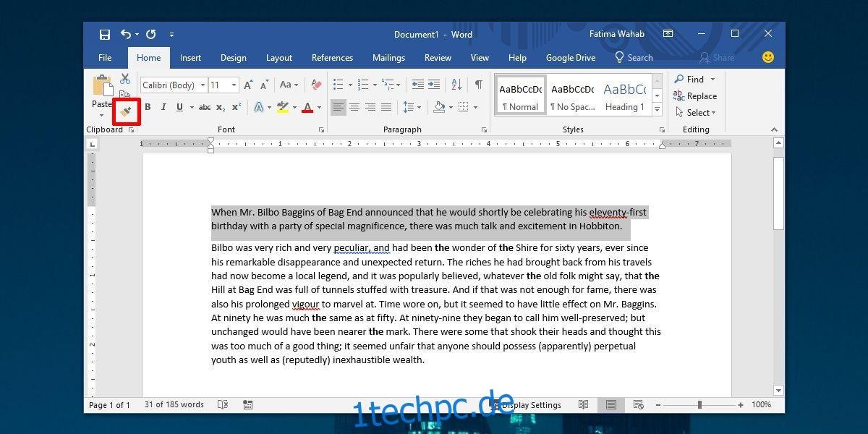Click the Paste clipboard icon
The image size is (868, 434).
pos(103,85)
